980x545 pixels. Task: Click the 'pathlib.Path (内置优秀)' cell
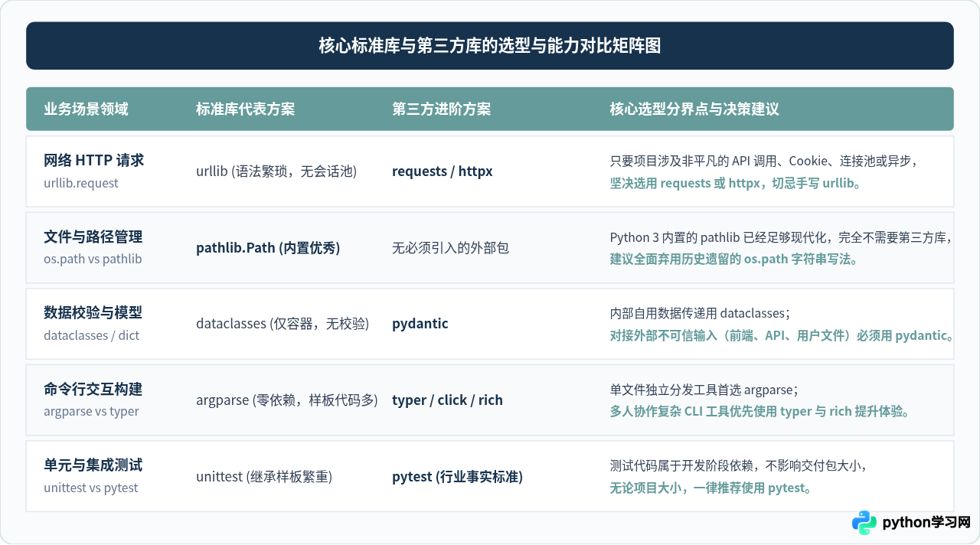tap(268, 247)
